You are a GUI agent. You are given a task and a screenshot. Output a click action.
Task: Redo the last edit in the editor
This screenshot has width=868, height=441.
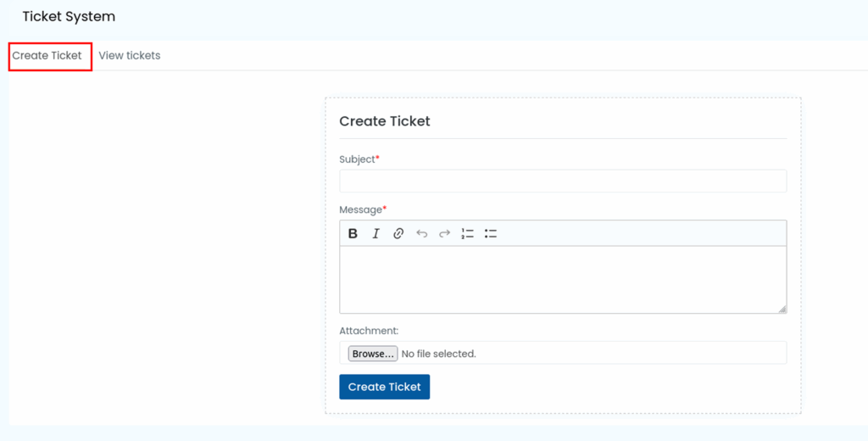click(444, 234)
